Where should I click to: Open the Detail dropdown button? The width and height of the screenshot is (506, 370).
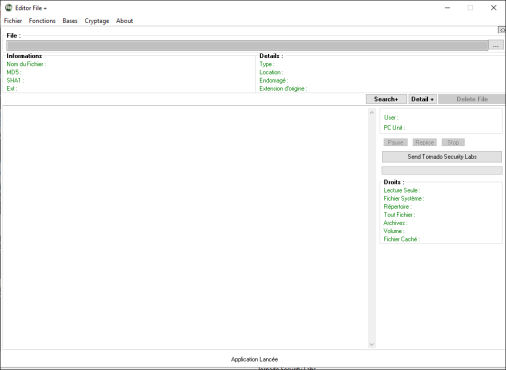pyautogui.click(x=422, y=99)
